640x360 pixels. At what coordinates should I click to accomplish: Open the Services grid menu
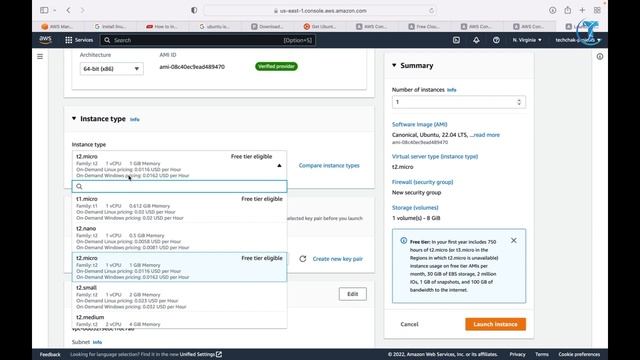click(x=79, y=40)
